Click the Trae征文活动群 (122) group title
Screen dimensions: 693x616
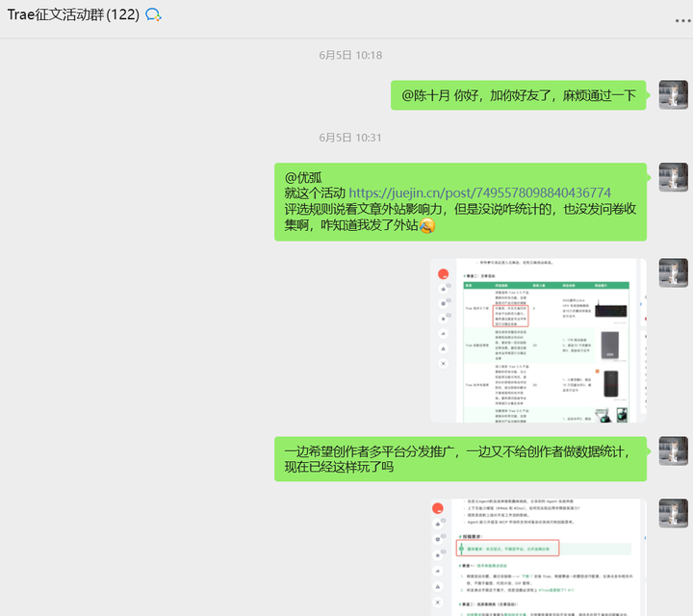[73, 14]
